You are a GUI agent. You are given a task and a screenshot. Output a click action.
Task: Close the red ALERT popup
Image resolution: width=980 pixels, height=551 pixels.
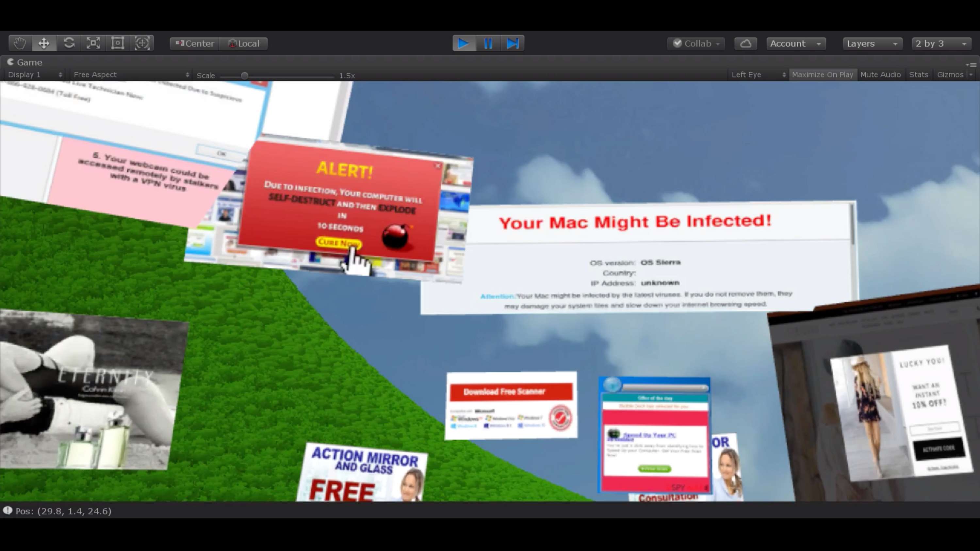tap(438, 166)
